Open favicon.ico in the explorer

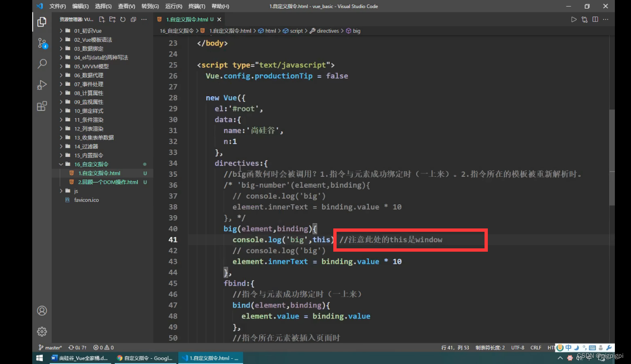pos(102,200)
